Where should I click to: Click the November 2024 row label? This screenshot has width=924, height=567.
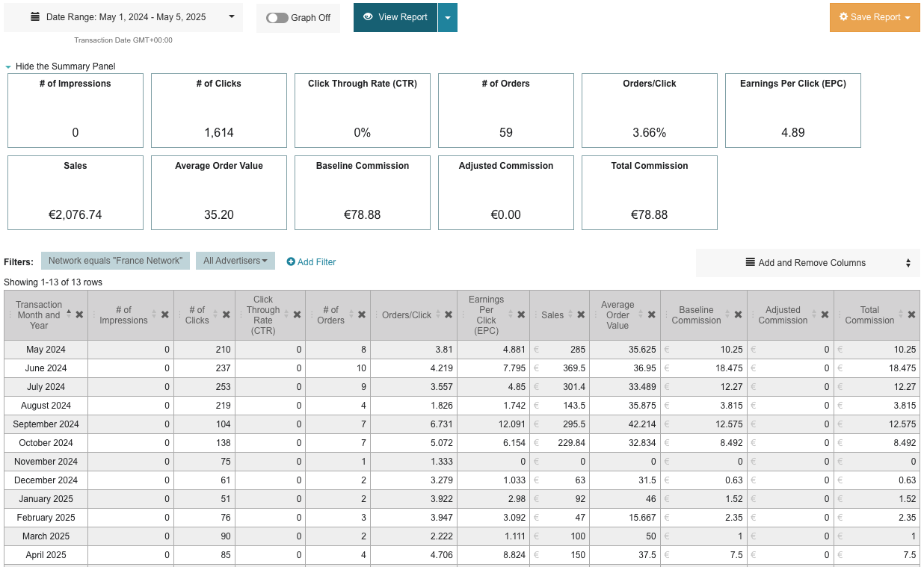[46, 462]
